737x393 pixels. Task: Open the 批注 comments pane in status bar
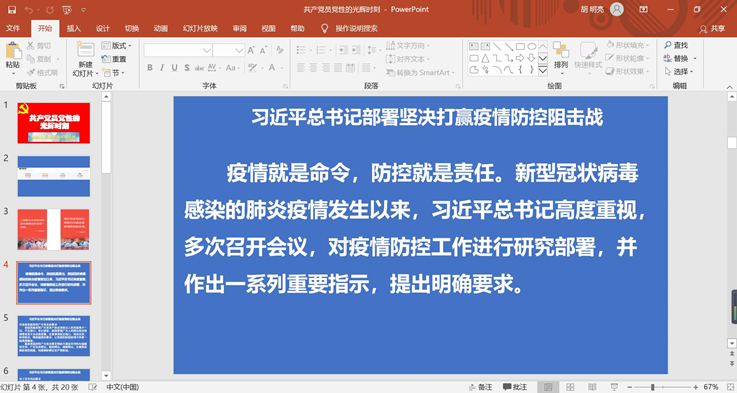pos(515,387)
